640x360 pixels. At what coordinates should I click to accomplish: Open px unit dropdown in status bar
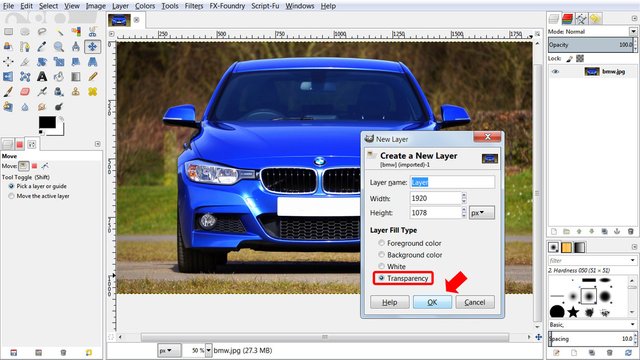(169, 350)
